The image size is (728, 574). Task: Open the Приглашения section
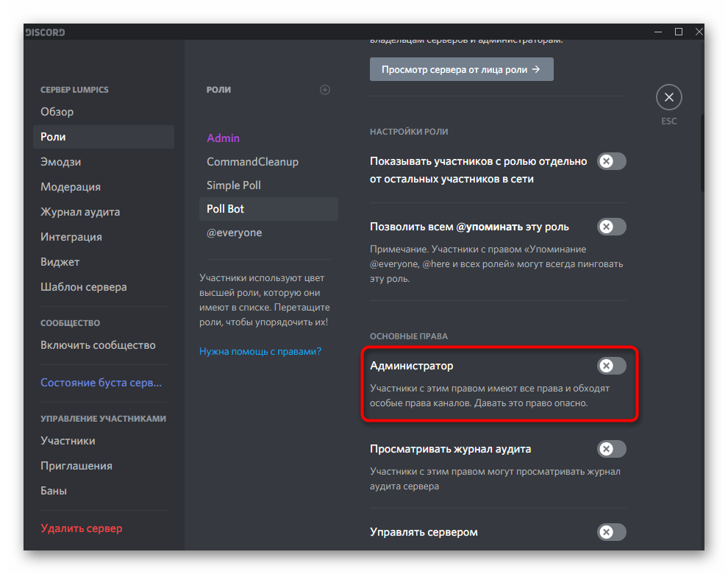pyautogui.click(x=104, y=466)
